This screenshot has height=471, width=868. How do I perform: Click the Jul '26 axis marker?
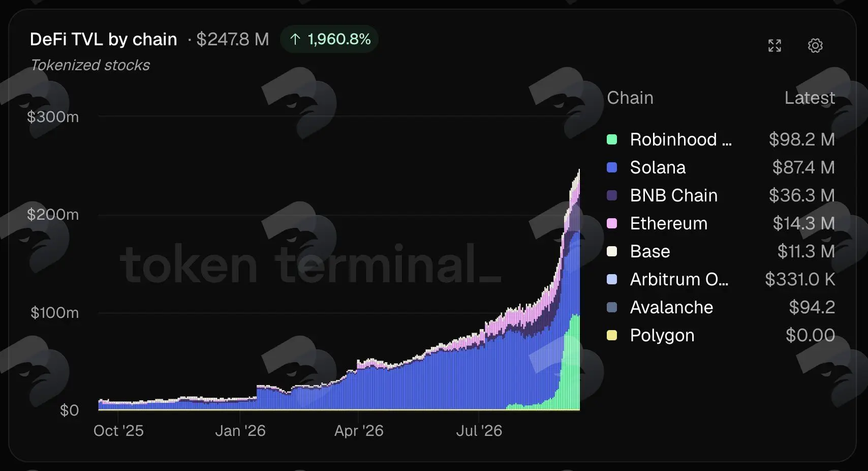tap(479, 431)
